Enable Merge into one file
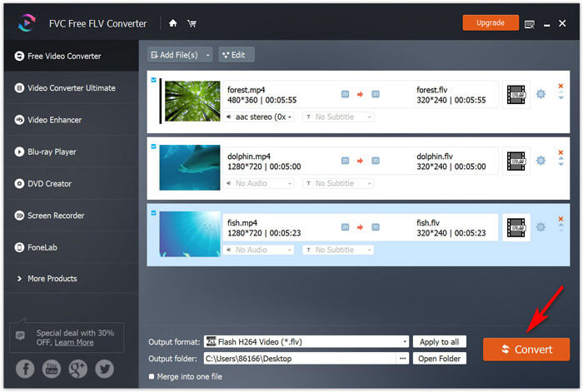 pos(152,376)
